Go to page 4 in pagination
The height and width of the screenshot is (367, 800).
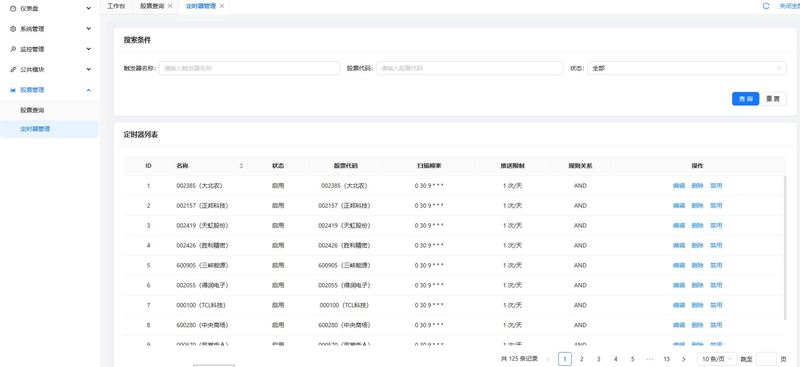[615, 359]
